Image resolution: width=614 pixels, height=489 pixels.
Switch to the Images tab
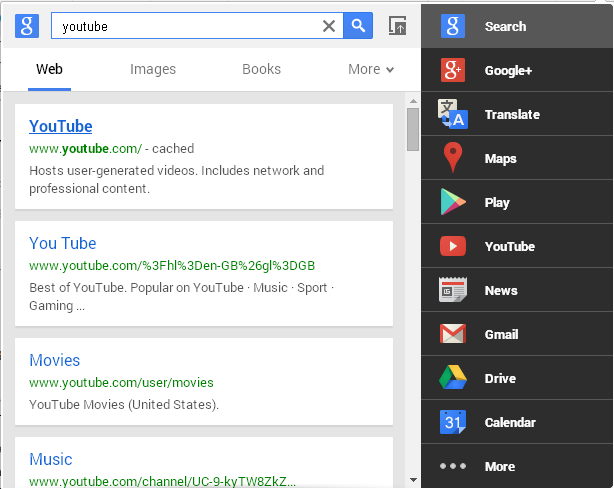tap(153, 69)
